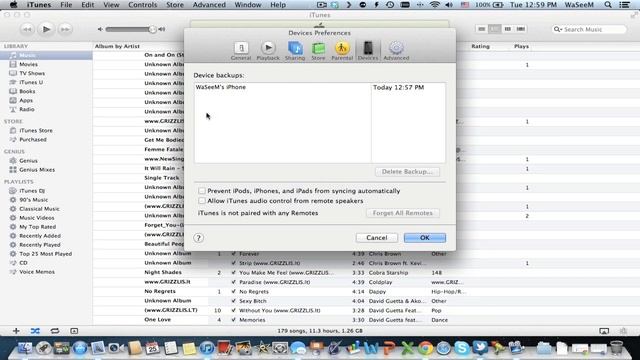Open Recently Added playlist
The image size is (640, 360).
(x=40, y=236)
